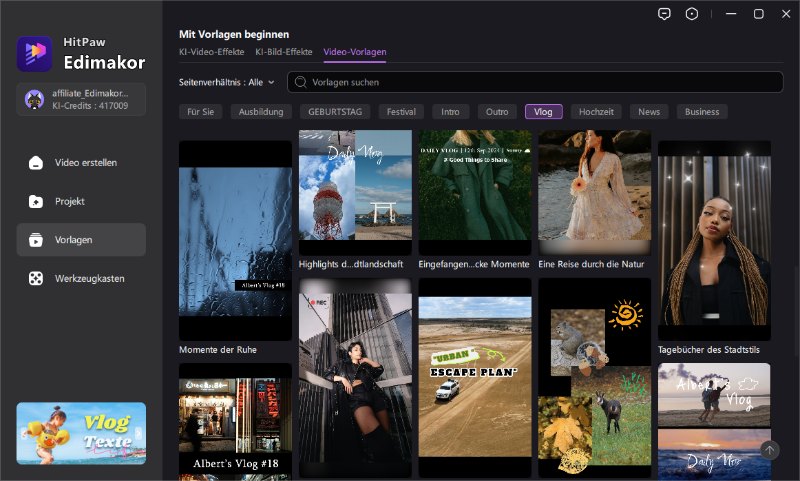This screenshot has width=800, height=481.
Task: Click the Video erstellen sidebar icon
Action: click(x=36, y=163)
